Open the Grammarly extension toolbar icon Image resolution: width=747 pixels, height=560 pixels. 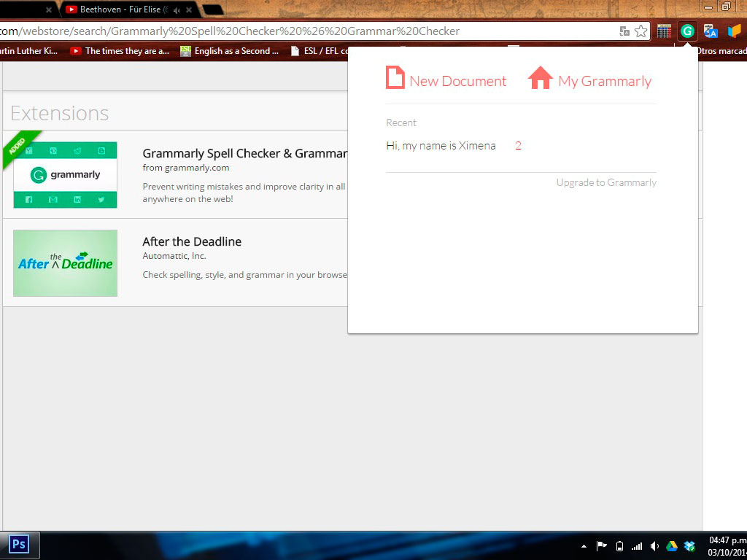(x=687, y=31)
